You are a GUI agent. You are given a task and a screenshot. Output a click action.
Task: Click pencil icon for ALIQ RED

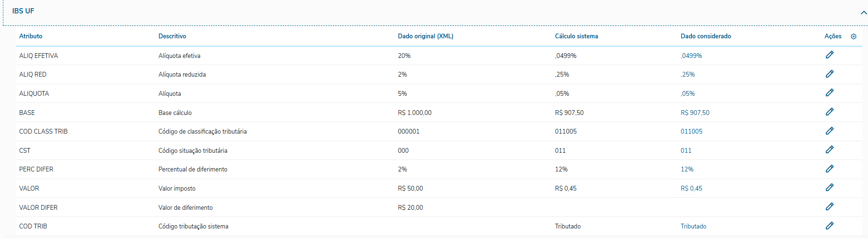click(x=829, y=74)
